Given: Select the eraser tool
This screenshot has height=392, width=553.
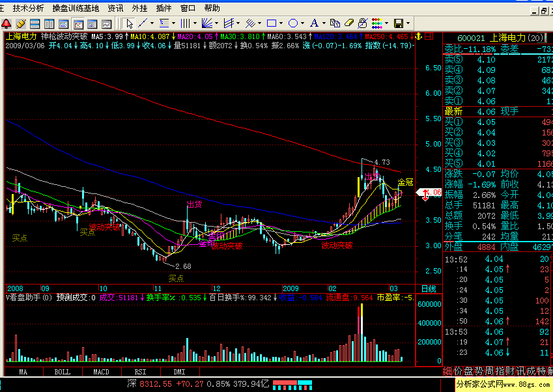Looking at the screenshot, I should click(x=348, y=23).
